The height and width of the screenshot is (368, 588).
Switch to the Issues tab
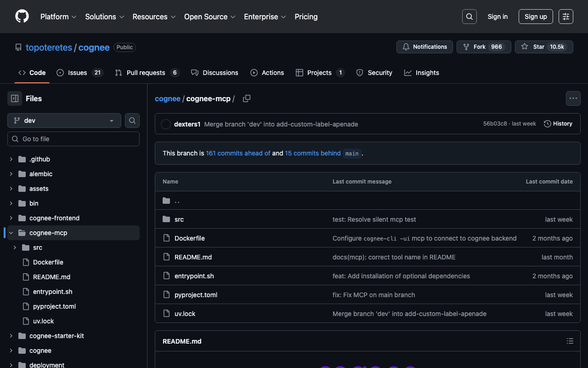pos(77,73)
